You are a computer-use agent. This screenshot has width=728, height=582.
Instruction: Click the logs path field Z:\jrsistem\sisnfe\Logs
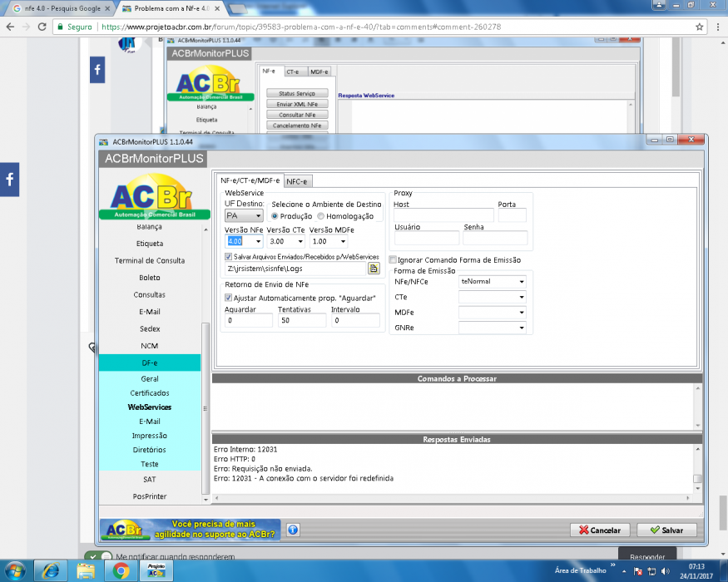295,269
